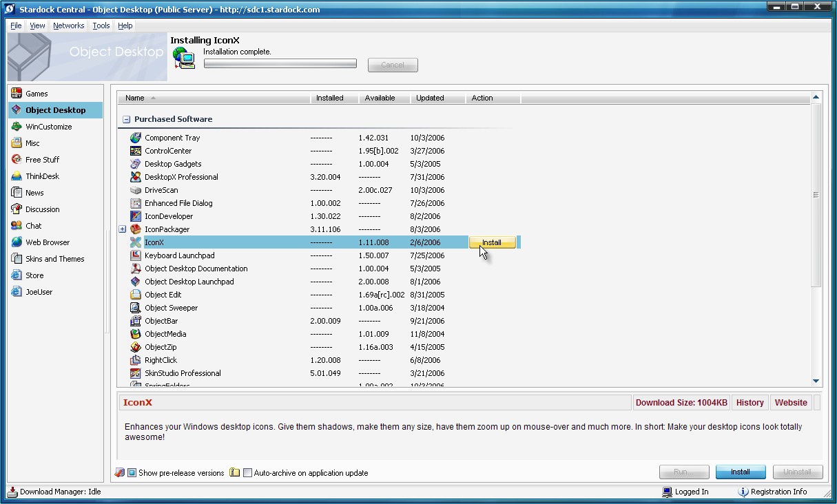This screenshot has height=504, width=837.
Task: Click the list scroll-down arrow
Action: pyautogui.click(x=816, y=381)
